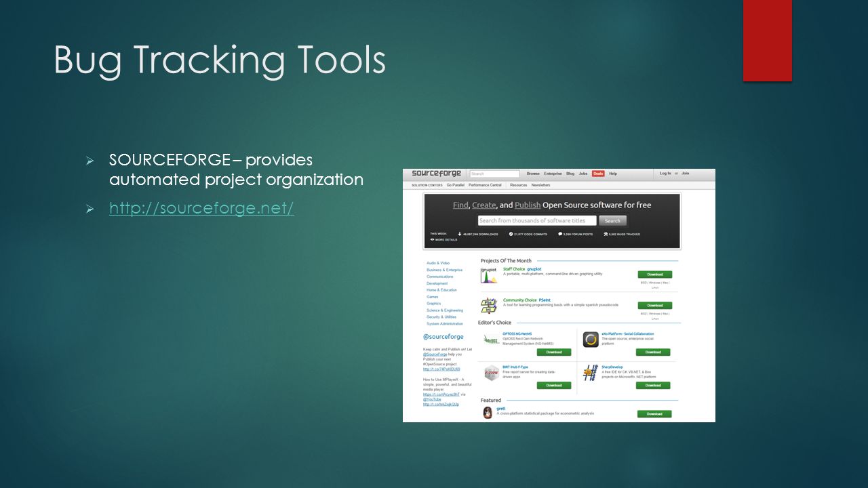Screen dimensions: 868x488
Task: Focus the 'Search from thousands of software titles' field
Action: [537, 220]
